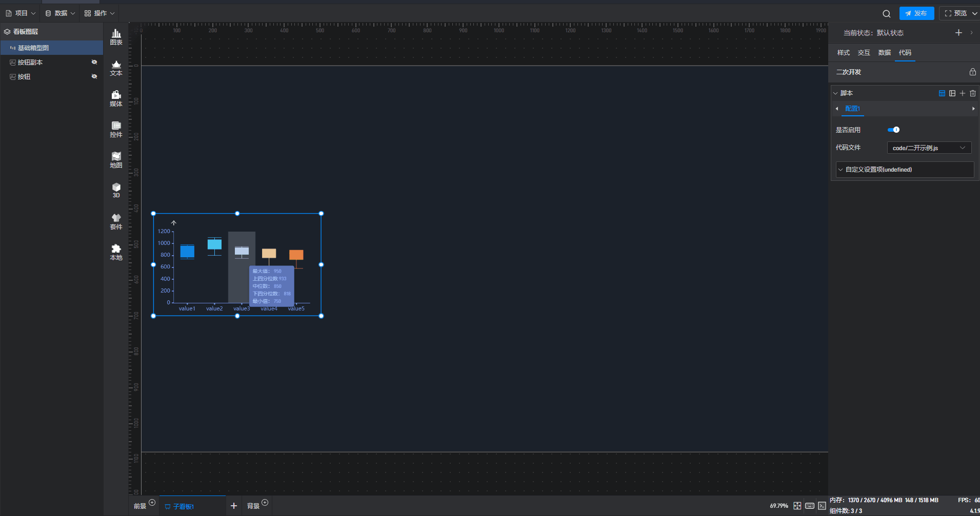Image resolution: width=980 pixels, height=516 pixels.
Task: Expand the state panel chevron at top right
Action: (971, 33)
